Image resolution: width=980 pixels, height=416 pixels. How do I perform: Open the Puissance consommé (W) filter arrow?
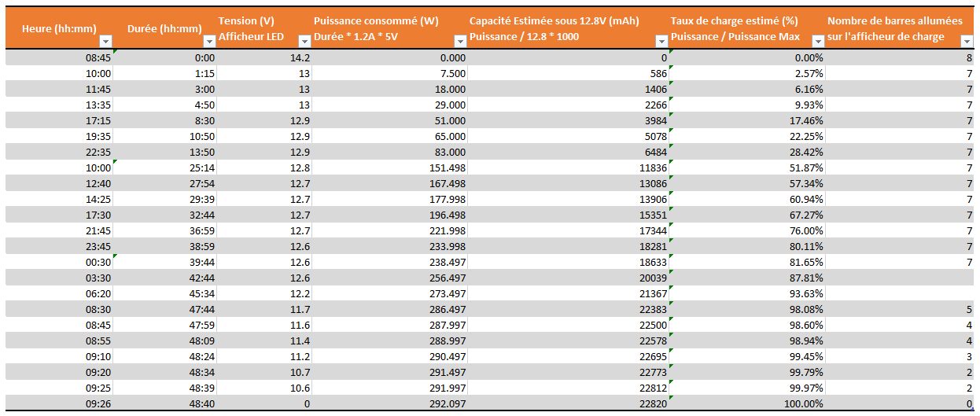click(x=460, y=41)
